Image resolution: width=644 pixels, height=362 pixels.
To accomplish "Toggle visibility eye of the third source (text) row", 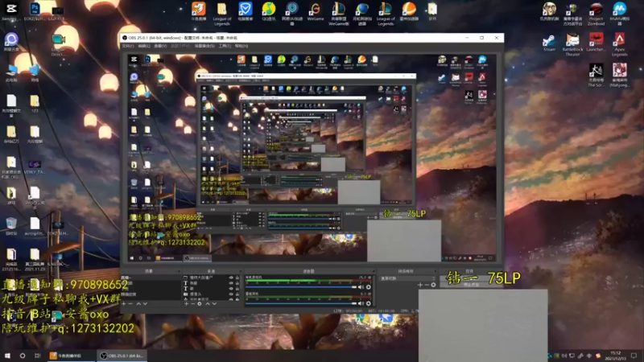I will pos(231,289).
